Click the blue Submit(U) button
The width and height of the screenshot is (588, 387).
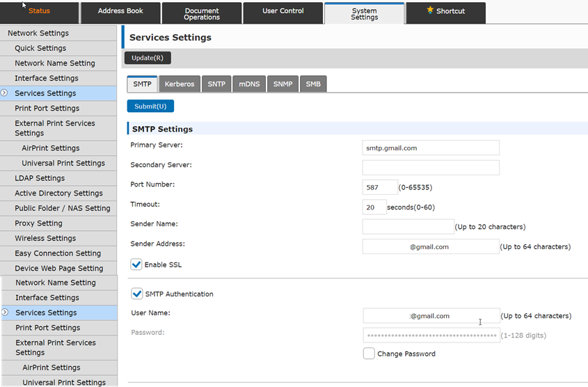tap(150, 106)
